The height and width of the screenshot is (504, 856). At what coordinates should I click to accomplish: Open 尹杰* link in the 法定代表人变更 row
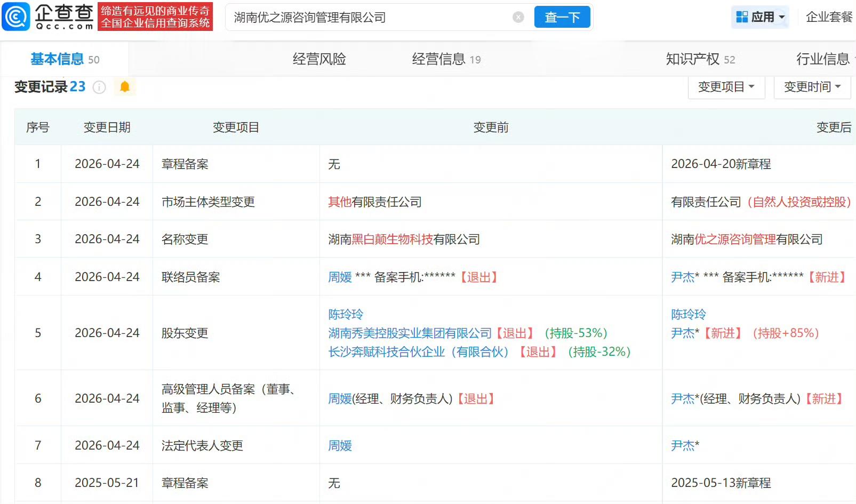point(685,446)
